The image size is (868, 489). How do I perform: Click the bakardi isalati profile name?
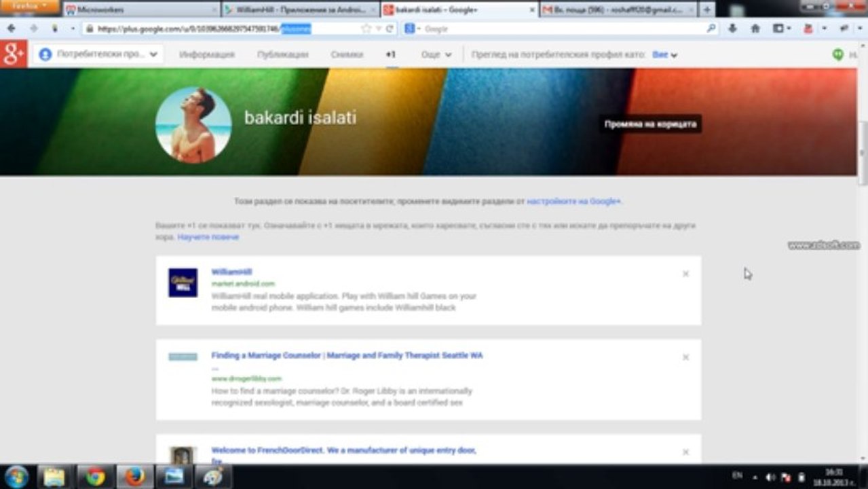300,117
